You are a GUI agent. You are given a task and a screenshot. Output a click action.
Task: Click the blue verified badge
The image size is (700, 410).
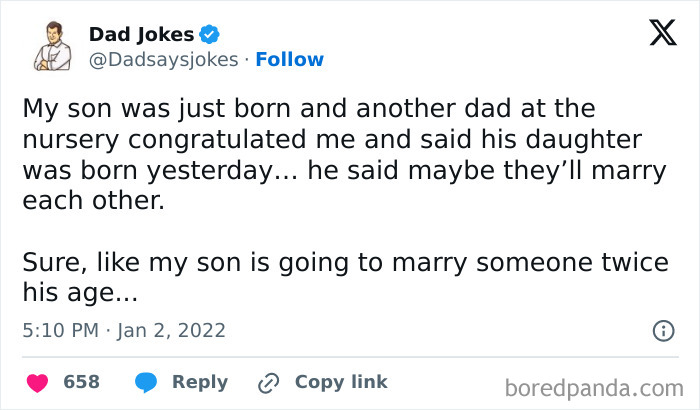(209, 35)
